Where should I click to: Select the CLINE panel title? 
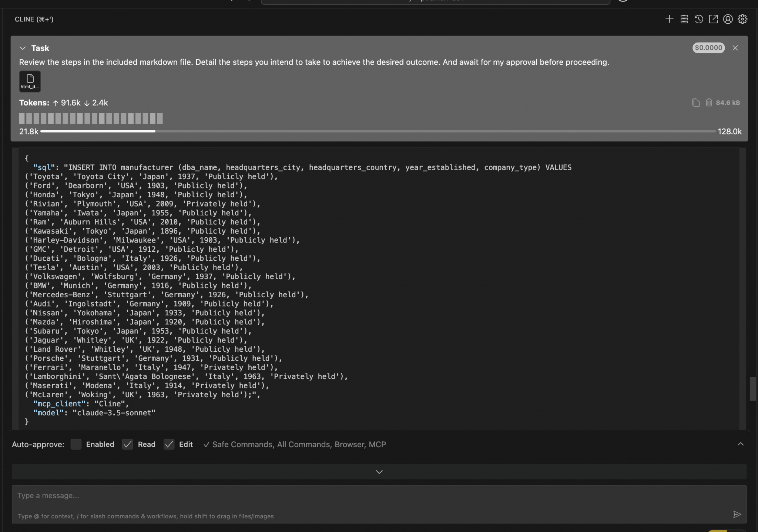coord(35,19)
